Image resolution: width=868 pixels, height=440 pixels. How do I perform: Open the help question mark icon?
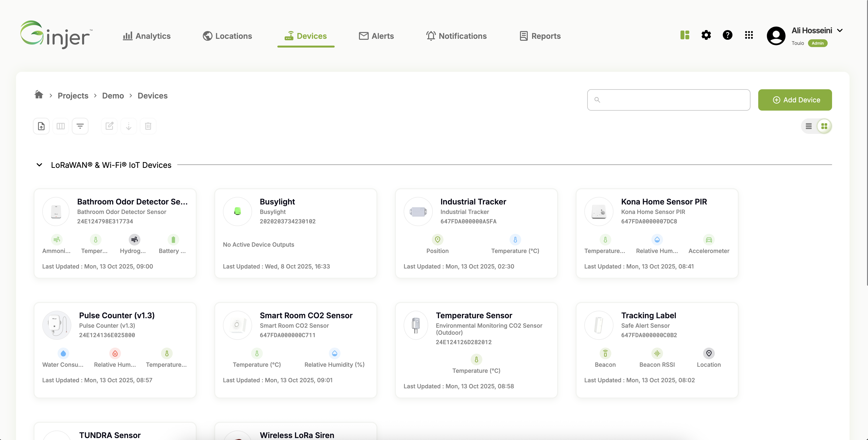(x=727, y=35)
